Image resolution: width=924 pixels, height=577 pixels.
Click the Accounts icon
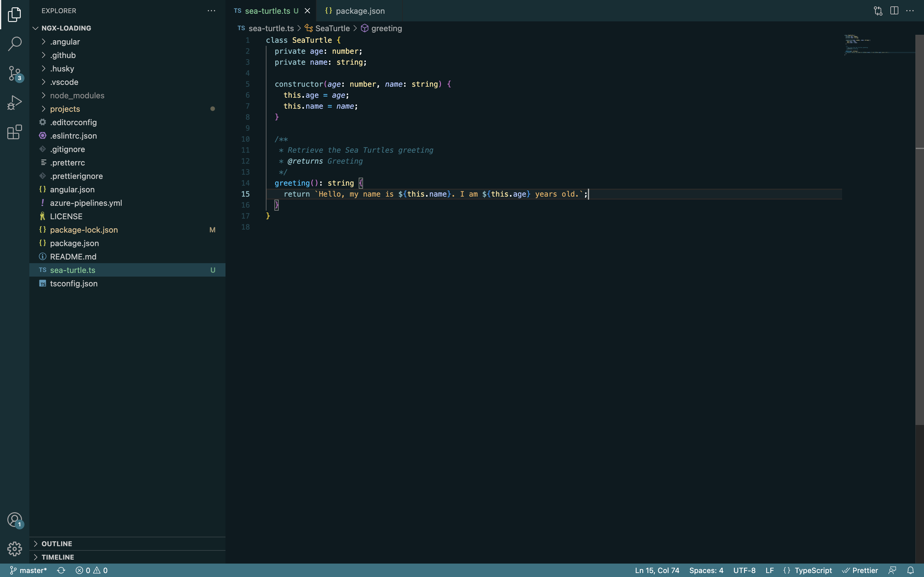(x=14, y=519)
